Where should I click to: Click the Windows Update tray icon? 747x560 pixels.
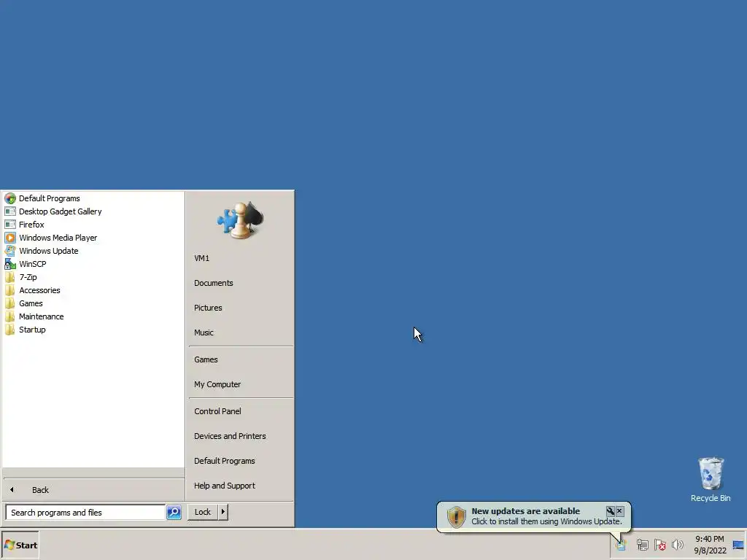click(620, 545)
